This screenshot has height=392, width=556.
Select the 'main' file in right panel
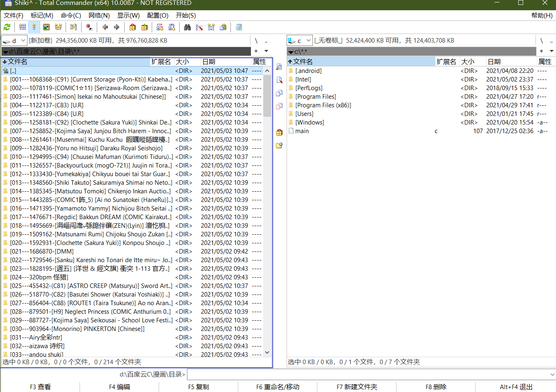(421, 131)
